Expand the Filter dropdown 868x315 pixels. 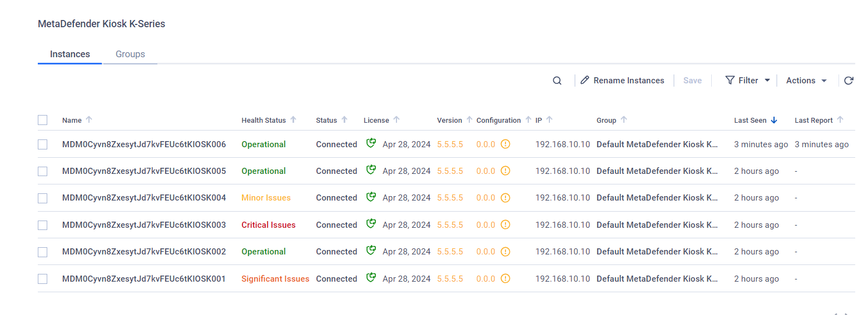click(748, 81)
